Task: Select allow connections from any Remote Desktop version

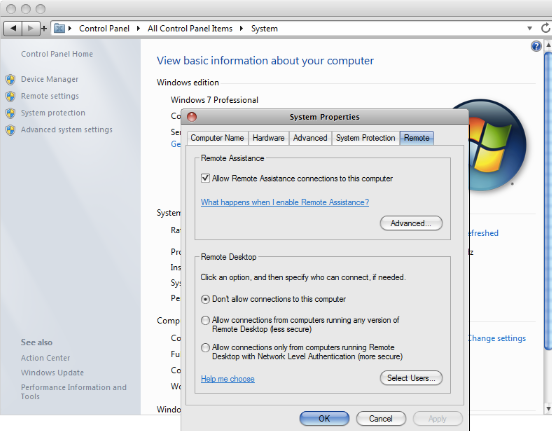Action: tap(205, 320)
